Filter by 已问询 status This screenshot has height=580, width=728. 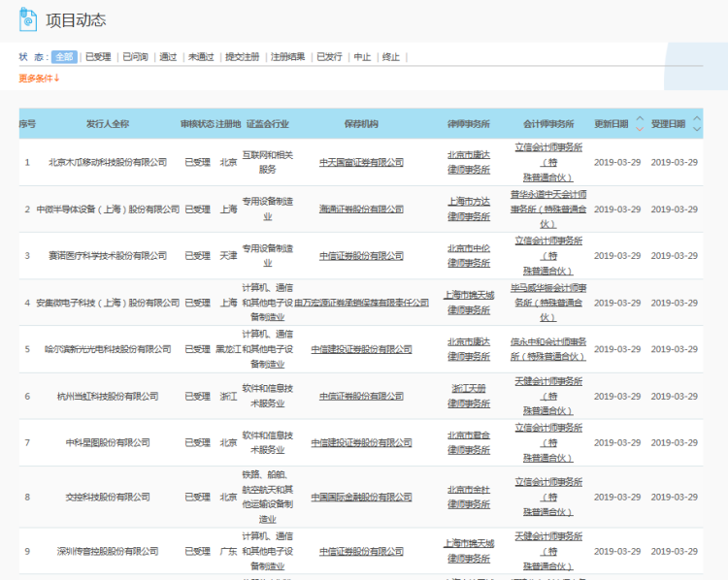[x=135, y=57]
